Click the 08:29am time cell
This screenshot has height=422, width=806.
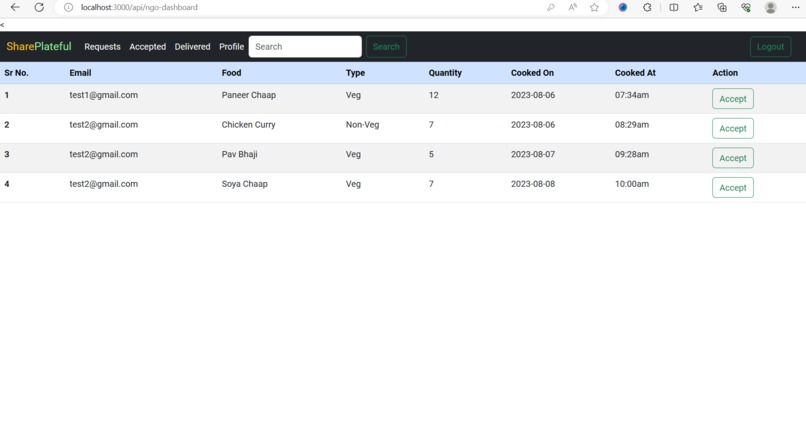[x=632, y=125]
